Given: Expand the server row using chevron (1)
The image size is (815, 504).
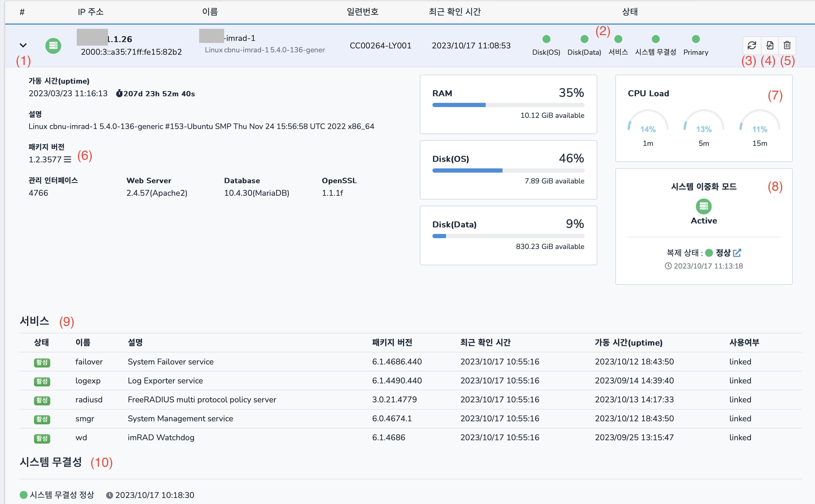Looking at the screenshot, I should (x=22, y=44).
